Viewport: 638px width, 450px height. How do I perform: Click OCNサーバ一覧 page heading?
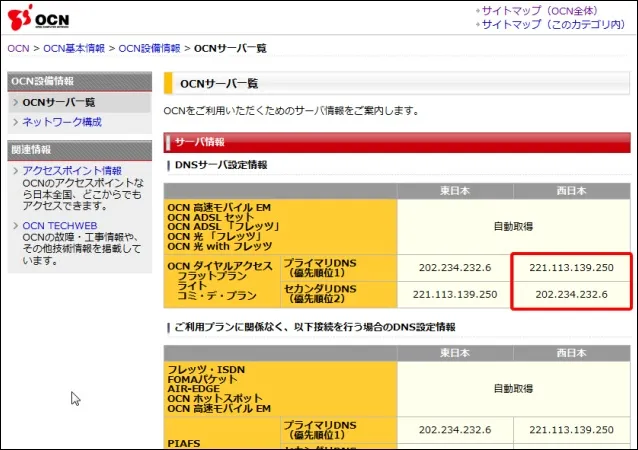pos(219,84)
